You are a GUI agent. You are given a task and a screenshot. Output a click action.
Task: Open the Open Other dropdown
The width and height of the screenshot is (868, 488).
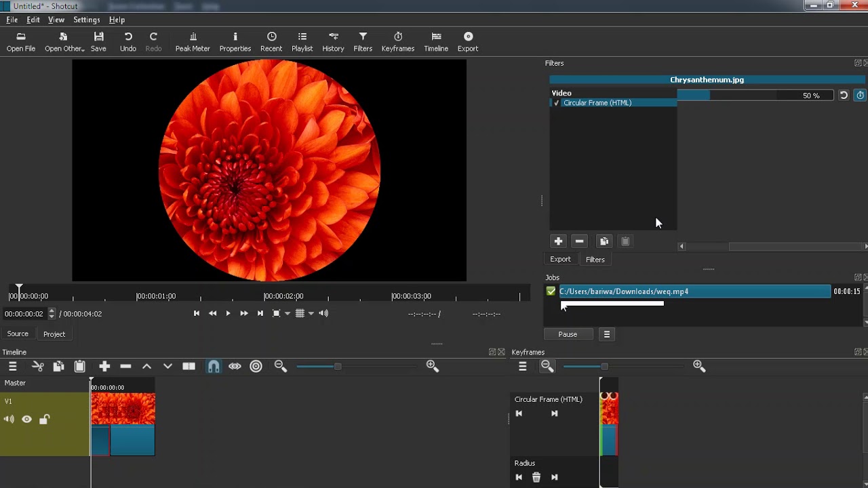[x=64, y=41]
